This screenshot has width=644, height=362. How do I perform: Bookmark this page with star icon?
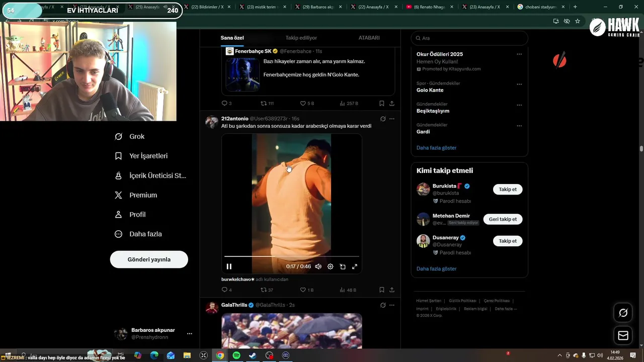[578, 21]
